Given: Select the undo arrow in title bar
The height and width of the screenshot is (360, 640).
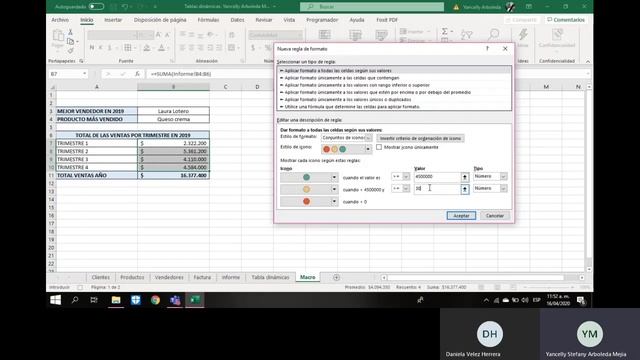Looking at the screenshot, I should (x=125, y=7).
